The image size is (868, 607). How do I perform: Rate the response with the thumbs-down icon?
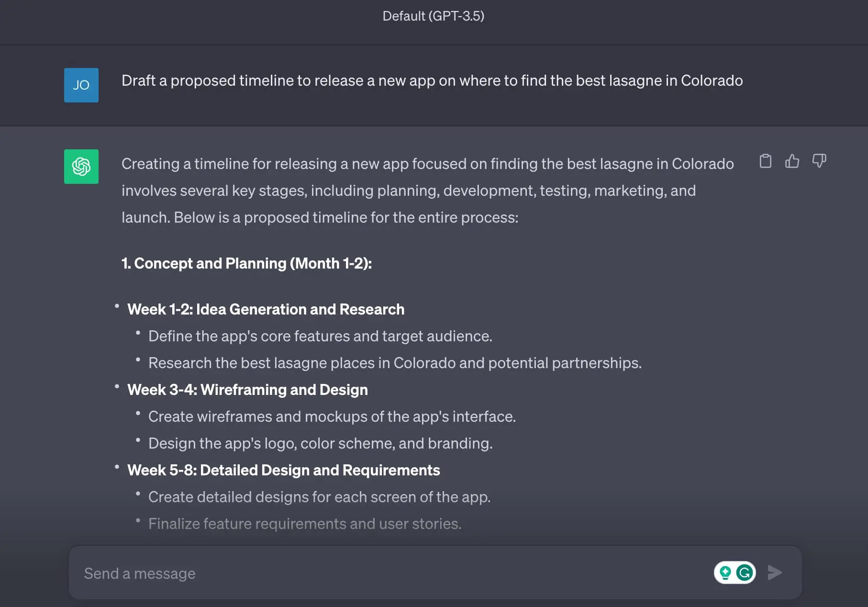(x=819, y=161)
